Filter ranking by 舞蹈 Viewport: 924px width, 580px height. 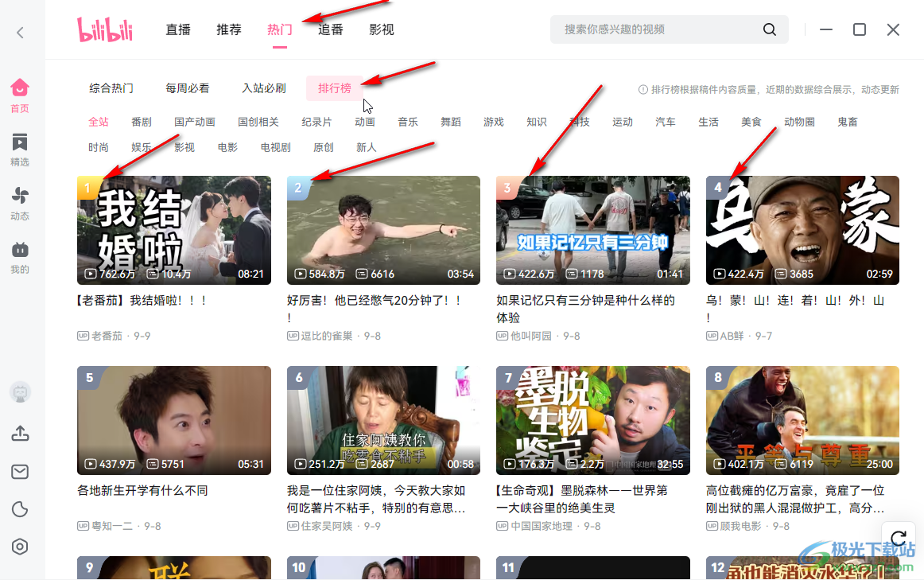click(451, 122)
